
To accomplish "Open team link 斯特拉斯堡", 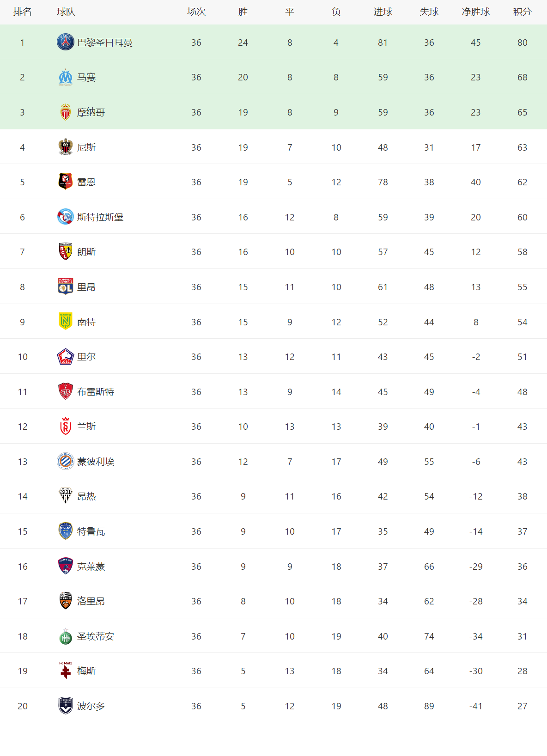I will (x=100, y=217).
